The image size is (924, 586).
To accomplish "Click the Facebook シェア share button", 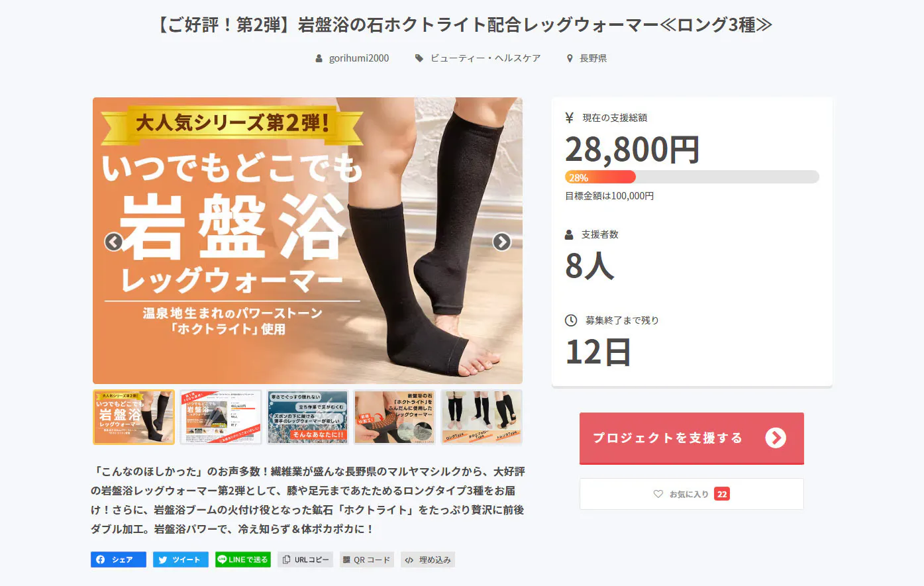I will [119, 560].
